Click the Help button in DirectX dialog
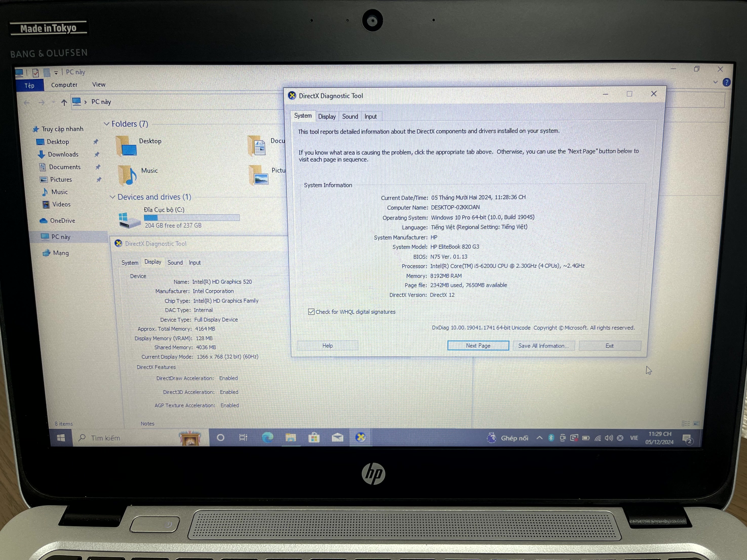Image resolution: width=747 pixels, height=560 pixels. 327,346
